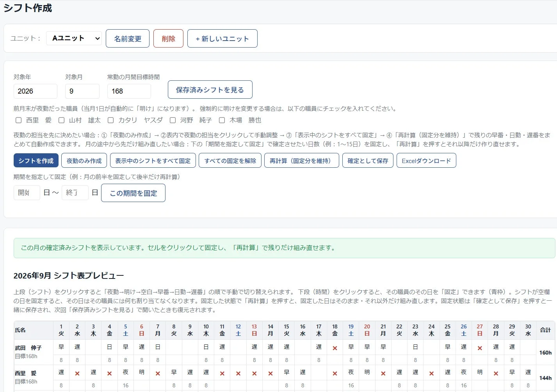Click the red X in 西里 row, day 14
Viewport: 557px width, 392px height.
270,373
